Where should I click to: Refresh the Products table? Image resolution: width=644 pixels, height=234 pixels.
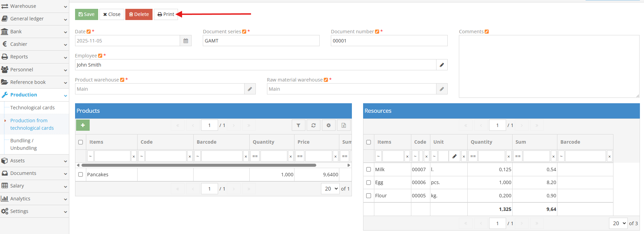[x=314, y=125]
